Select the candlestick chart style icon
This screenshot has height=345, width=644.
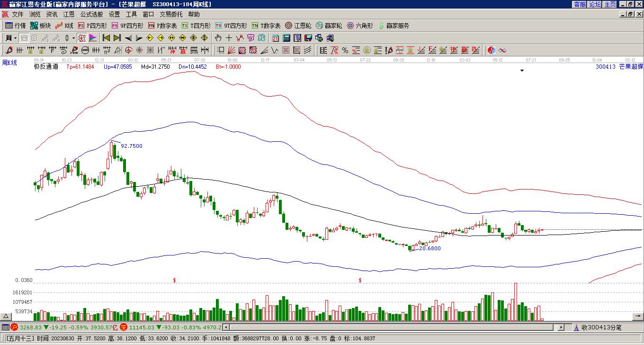(x=67, y=38)
